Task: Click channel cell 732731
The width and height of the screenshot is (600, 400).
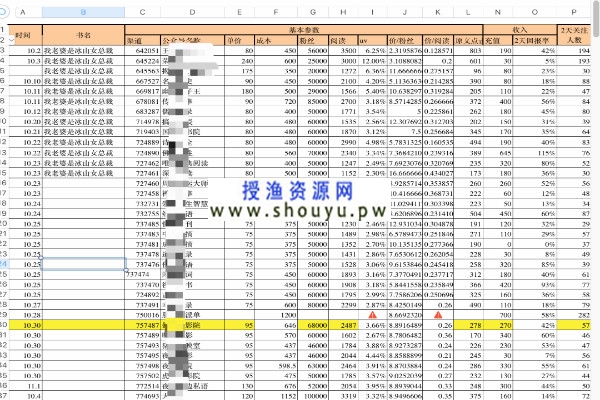Action: 142,203
